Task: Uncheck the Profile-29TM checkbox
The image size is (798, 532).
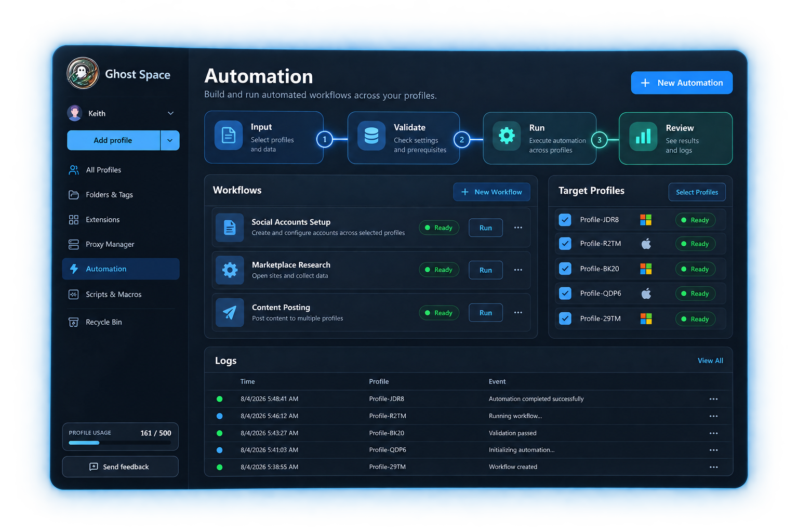Action: [x=565, y=318]
